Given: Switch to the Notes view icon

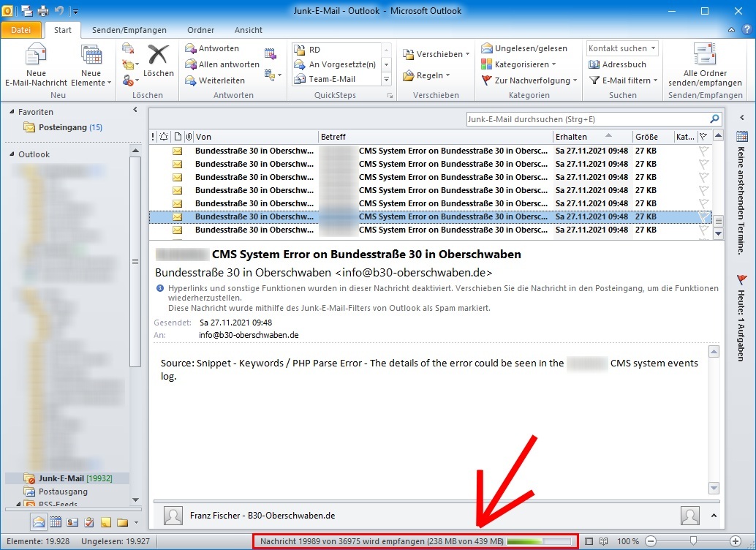Looking at the screenshot, I should pos(106,522).
